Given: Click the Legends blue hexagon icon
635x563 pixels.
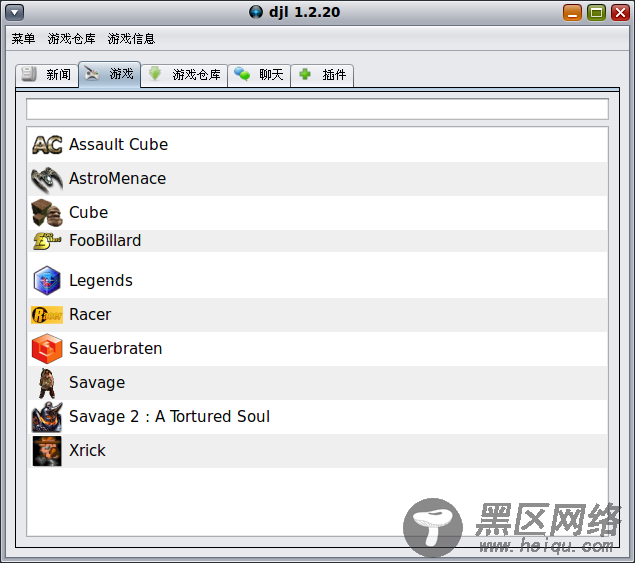Looking at the screenshot, I should click(x=47, y=280).
